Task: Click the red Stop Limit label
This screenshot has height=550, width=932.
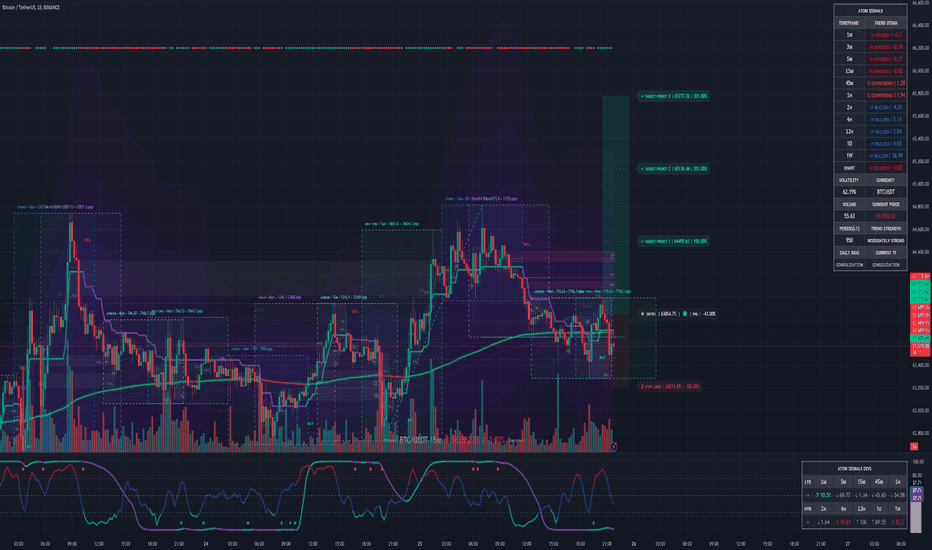Action: [670, 386]
